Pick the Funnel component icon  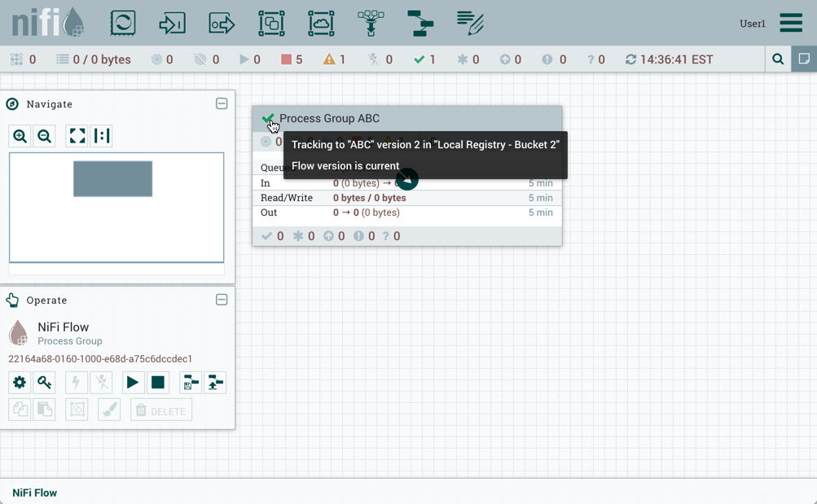pos(371,23)
